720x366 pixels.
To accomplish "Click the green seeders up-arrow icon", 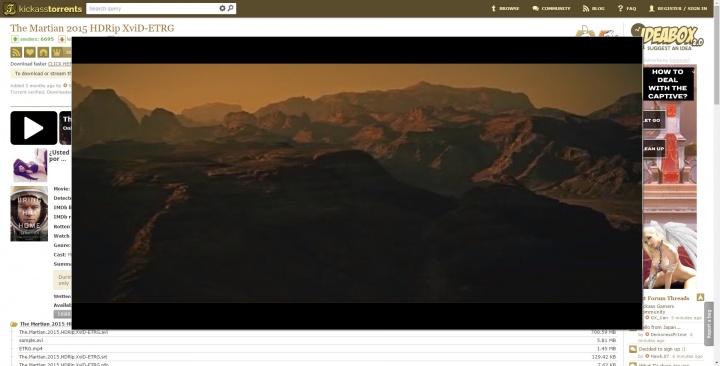I will 15,39.
